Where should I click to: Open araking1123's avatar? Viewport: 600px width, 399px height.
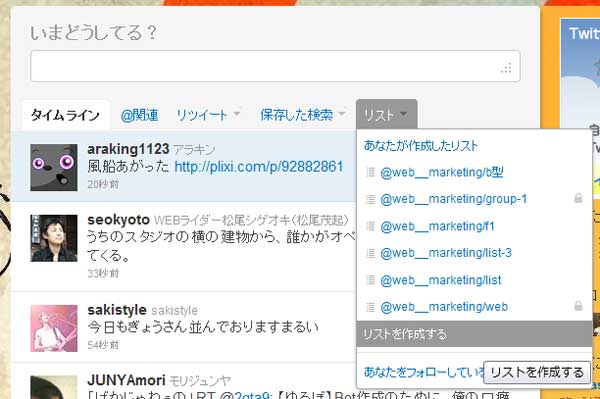tap(54, 167)
